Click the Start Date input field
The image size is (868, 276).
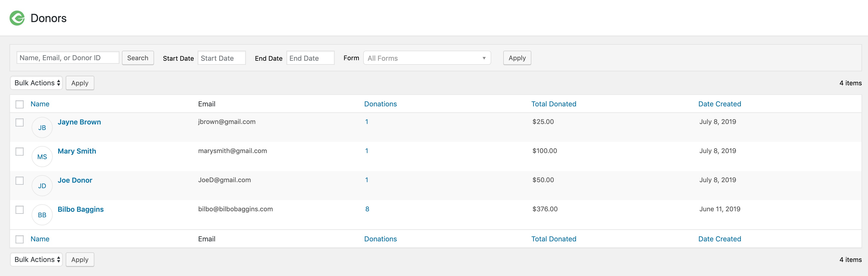click(x=221, y=58)
